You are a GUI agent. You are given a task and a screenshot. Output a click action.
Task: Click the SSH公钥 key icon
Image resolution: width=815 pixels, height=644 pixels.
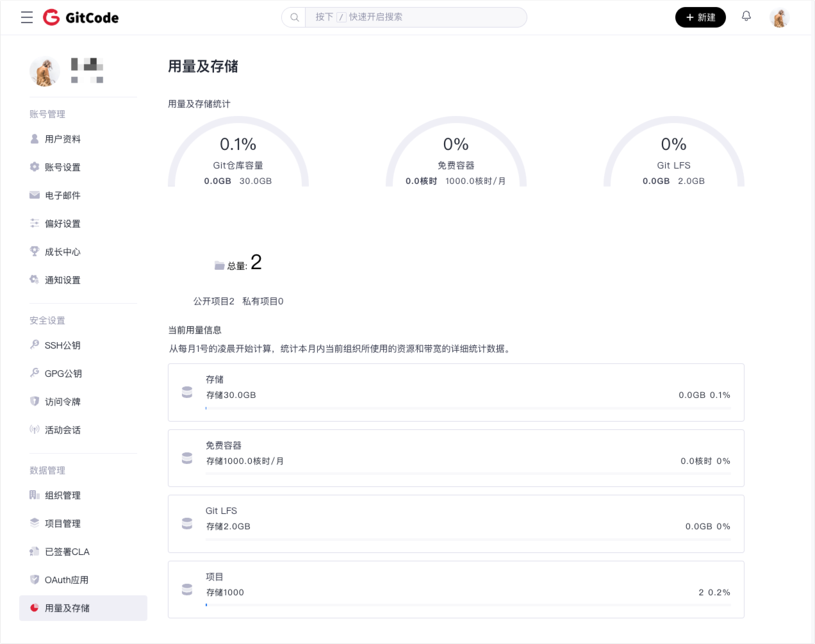click(x=35, y=345)
